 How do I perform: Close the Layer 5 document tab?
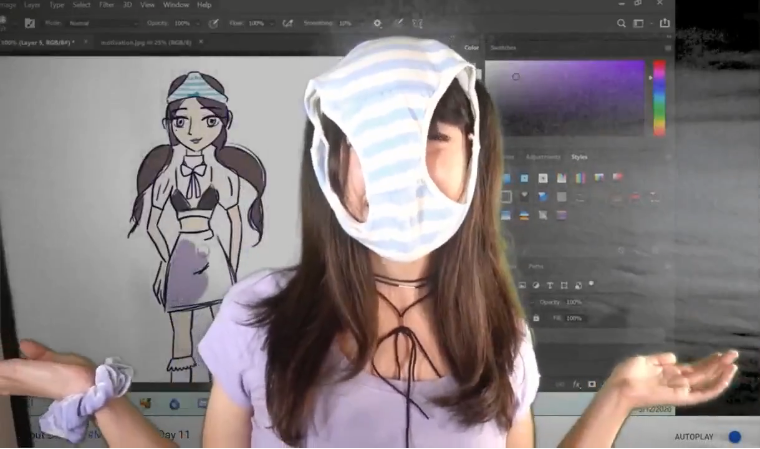(86, 42)
